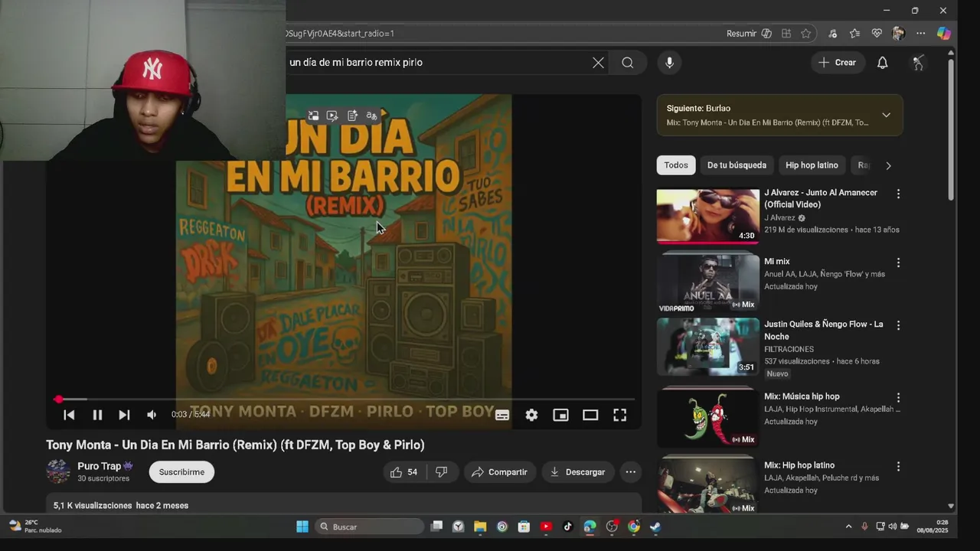This screenshot has width=980, height=551.
Task: Open Mi mix playlist title
Action: (777, 262)
